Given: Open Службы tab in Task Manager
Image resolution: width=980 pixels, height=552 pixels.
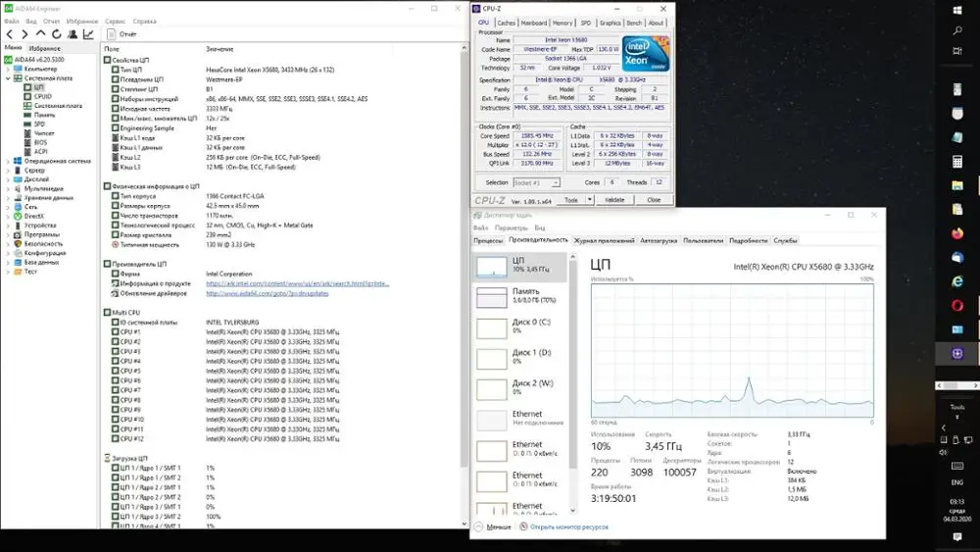Looking at the screenshot, I should pyautogui.click(x=786, y=240).
